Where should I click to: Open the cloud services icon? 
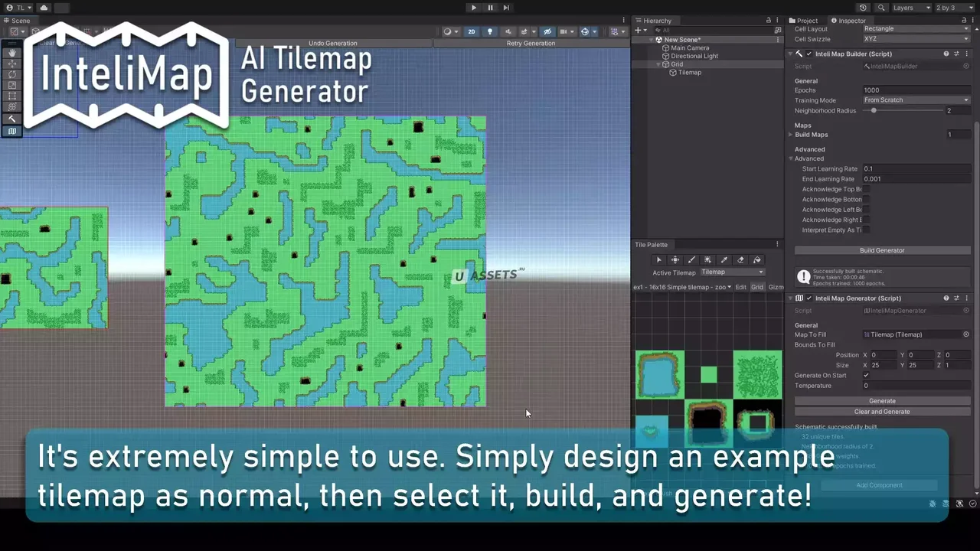tap(44, 8)
